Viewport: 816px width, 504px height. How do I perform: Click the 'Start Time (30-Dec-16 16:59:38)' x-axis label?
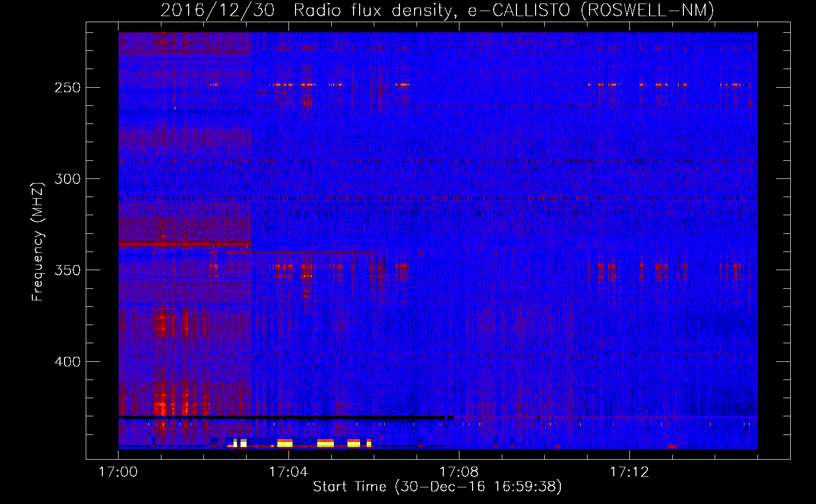[x=437, y=487]
